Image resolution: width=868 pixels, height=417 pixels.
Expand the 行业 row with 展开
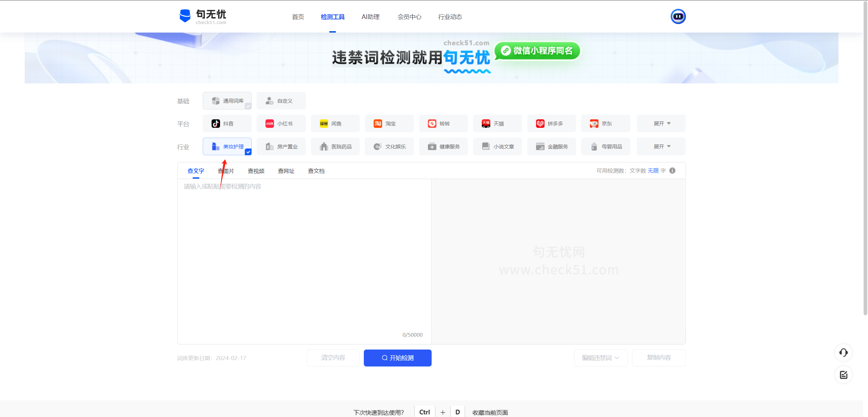coord(661,146)
